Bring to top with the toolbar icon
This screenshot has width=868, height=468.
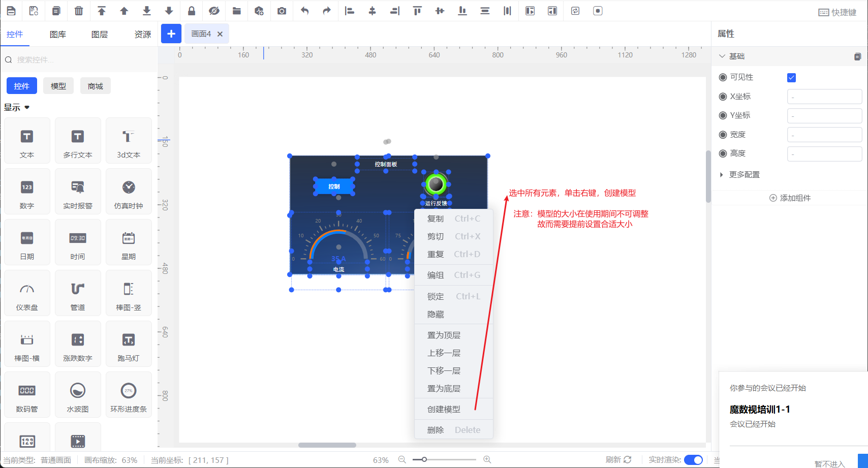[102, 11]
